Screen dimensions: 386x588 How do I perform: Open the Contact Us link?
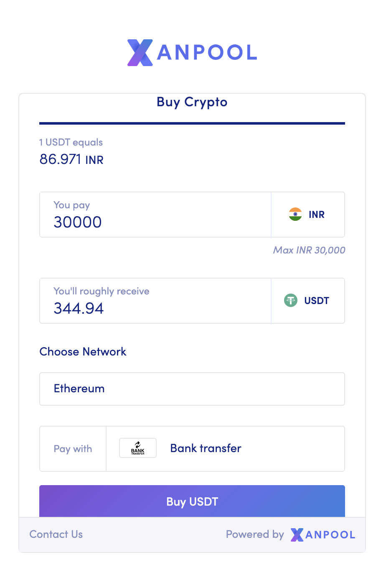point(56,534)
